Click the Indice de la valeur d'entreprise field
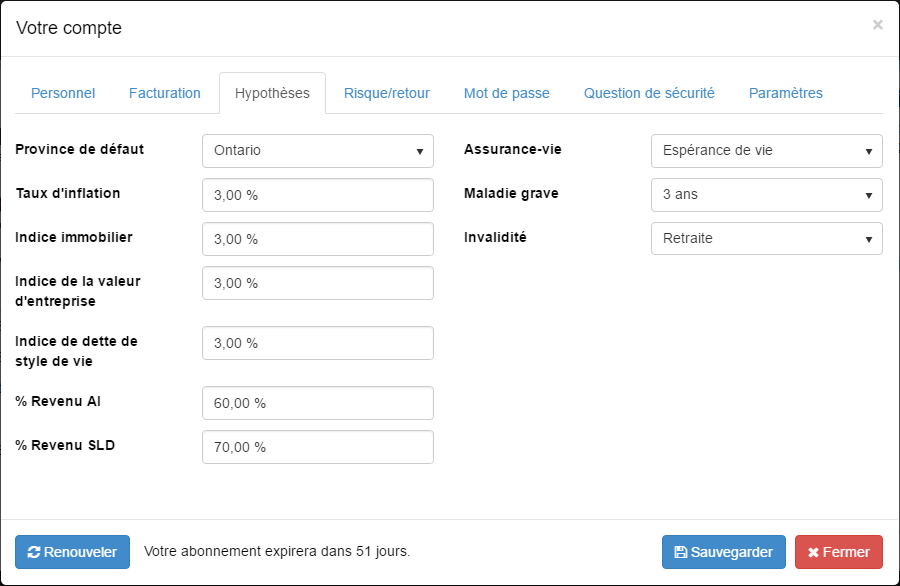 click(318, 283)
